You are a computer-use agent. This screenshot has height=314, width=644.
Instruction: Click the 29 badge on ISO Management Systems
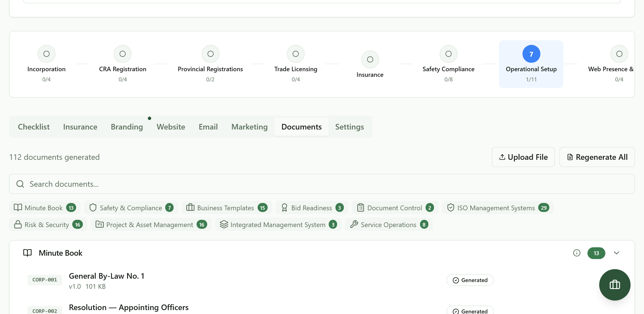coord(544,208)
